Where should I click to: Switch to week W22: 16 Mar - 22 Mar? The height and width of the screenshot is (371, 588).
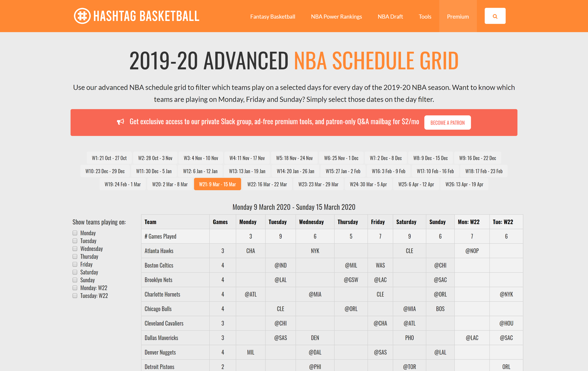[x=267, y=184]
